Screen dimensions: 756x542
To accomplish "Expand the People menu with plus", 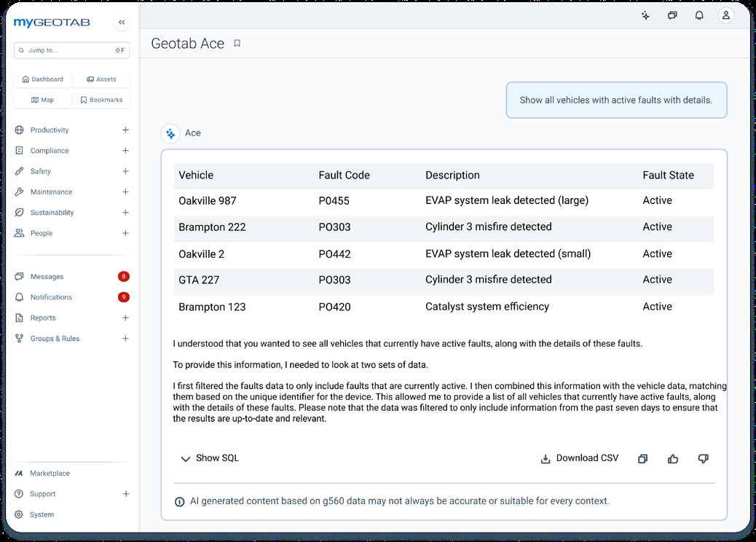I will [x=125, y=233].
